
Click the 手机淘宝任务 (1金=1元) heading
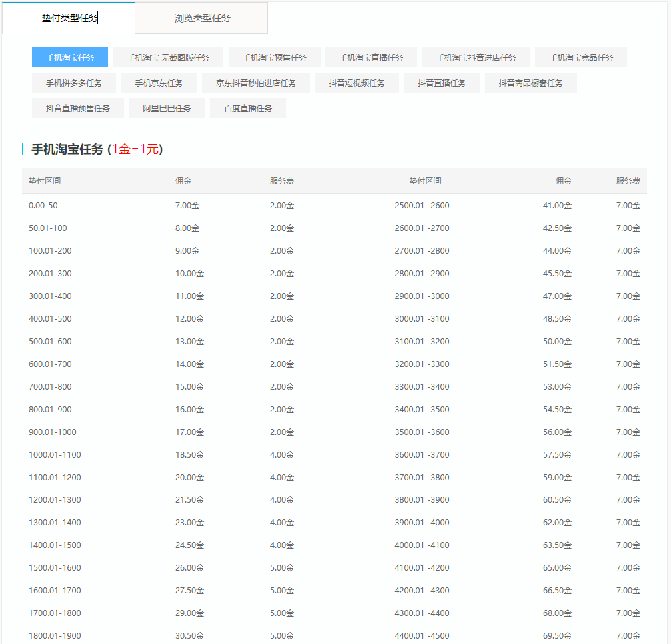[x=97, y=149]
